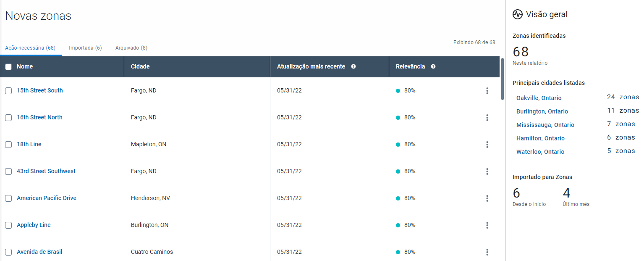
Task: Open the help tooltip for Atualização mais recente
Action: [353, 66]
